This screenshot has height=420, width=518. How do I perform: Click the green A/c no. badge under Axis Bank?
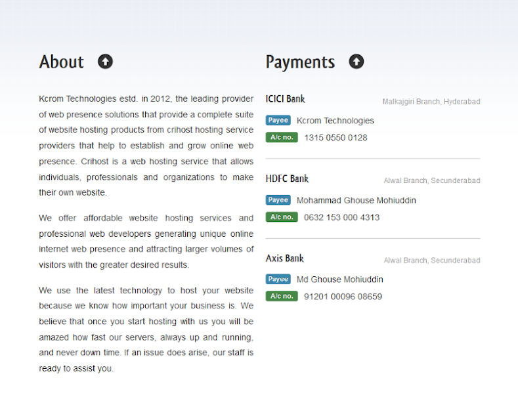click(282, 296)
